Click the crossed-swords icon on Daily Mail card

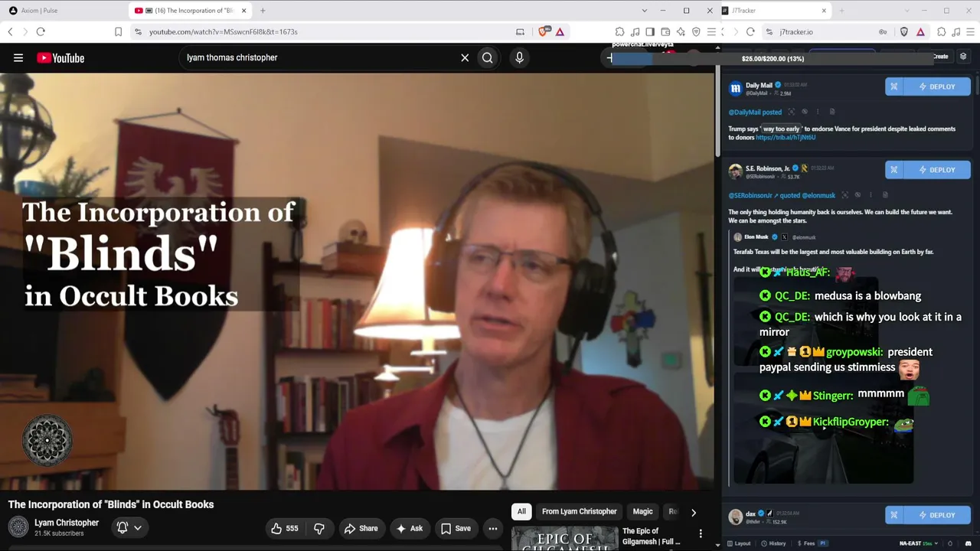point(894,86)
